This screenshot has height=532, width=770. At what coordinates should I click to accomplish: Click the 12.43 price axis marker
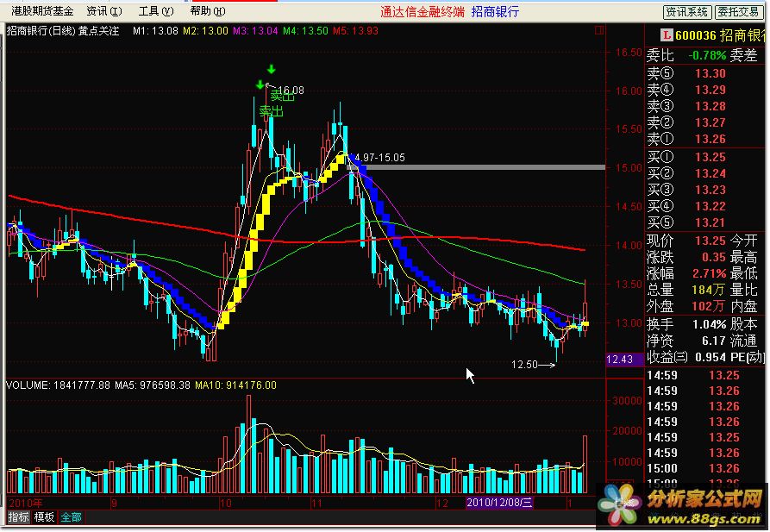[624, 360]
